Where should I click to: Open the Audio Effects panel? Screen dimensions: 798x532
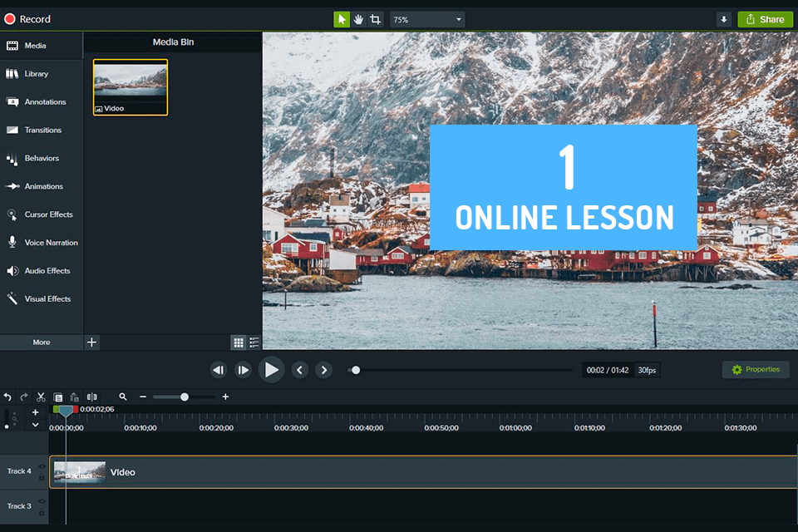pos(40,270)
